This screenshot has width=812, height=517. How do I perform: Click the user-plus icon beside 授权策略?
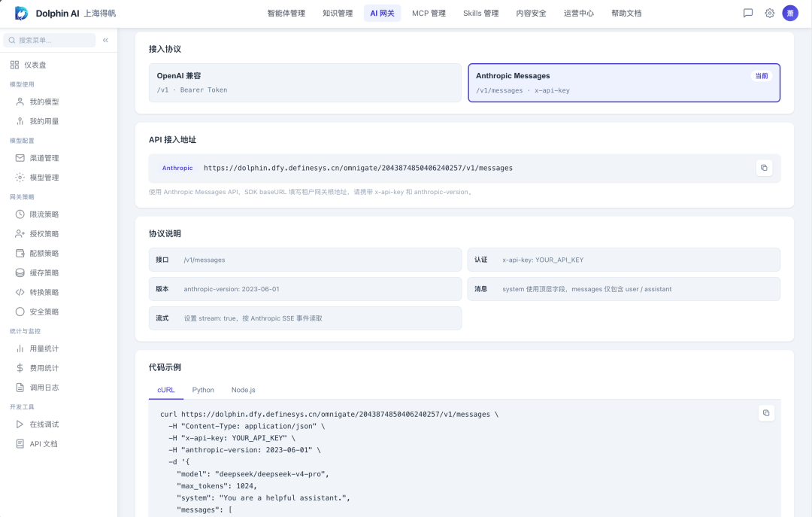[x=20, y=234]
